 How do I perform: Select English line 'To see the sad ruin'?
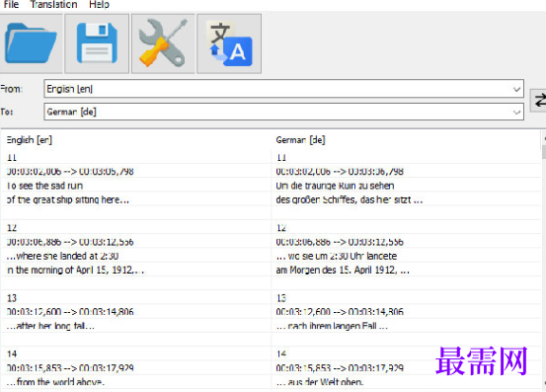(44, 186)
